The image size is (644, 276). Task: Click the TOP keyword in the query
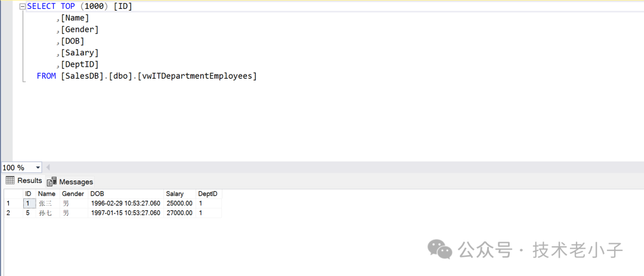tap(68, 7)
